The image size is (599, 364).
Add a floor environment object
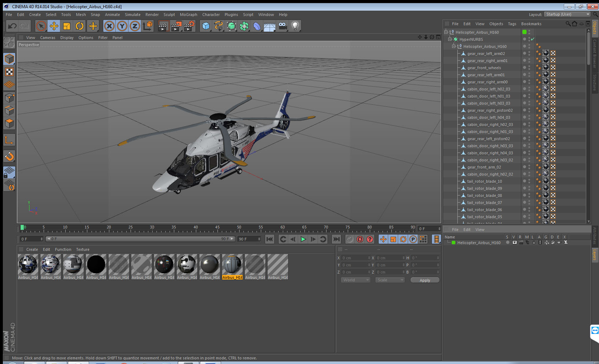pos(270,26)
